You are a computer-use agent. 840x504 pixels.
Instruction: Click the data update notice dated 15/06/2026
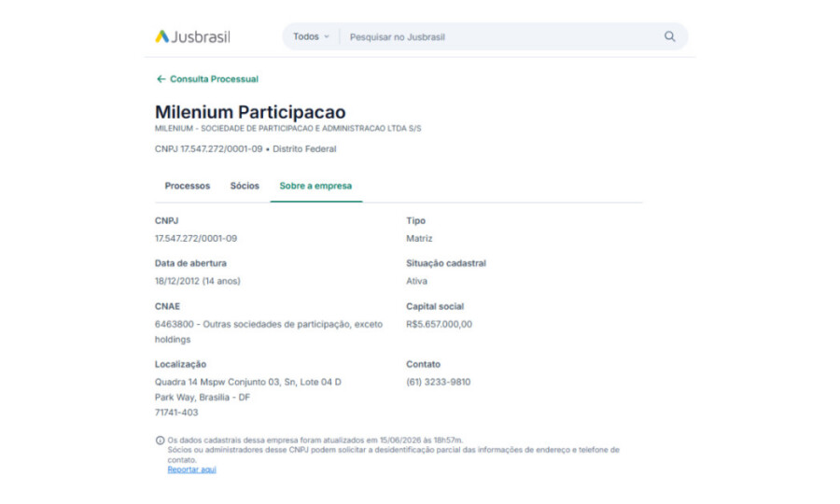click(315, 441)
